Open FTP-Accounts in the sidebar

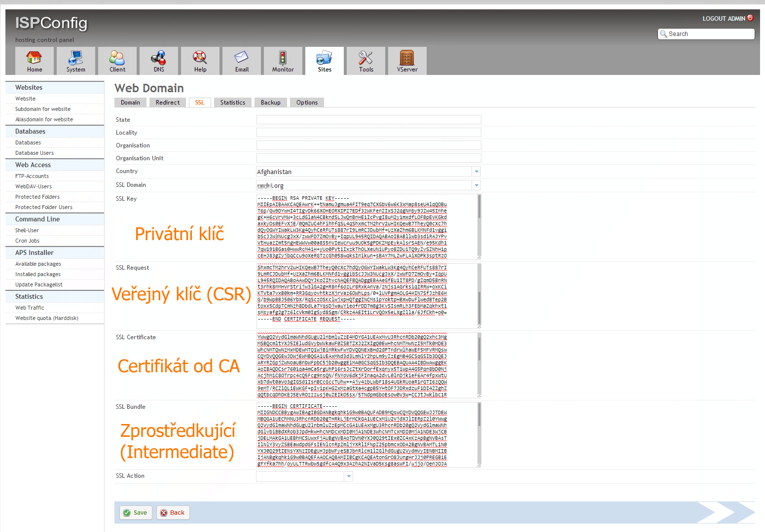pyautogui.click(x=32, y=176)
